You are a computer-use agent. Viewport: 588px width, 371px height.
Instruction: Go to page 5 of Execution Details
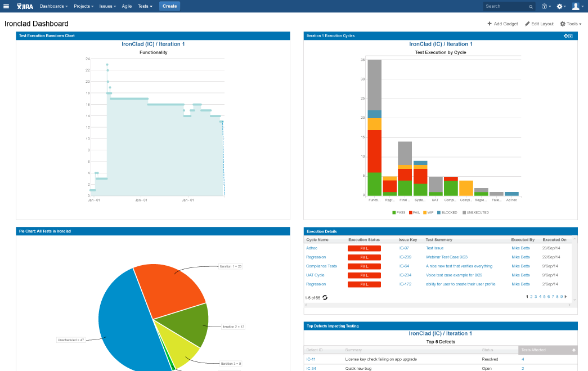[x=544, y=297]
